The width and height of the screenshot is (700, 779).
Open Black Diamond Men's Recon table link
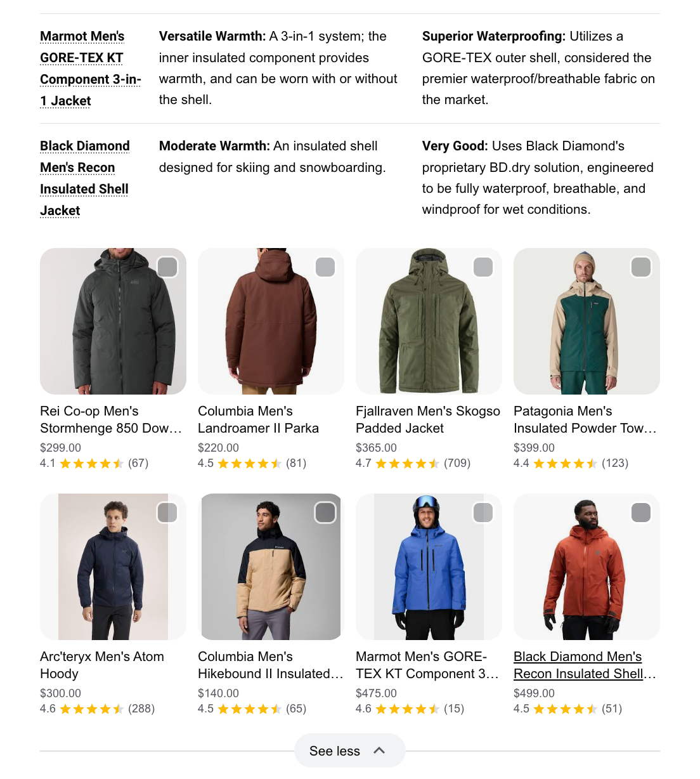84,178
